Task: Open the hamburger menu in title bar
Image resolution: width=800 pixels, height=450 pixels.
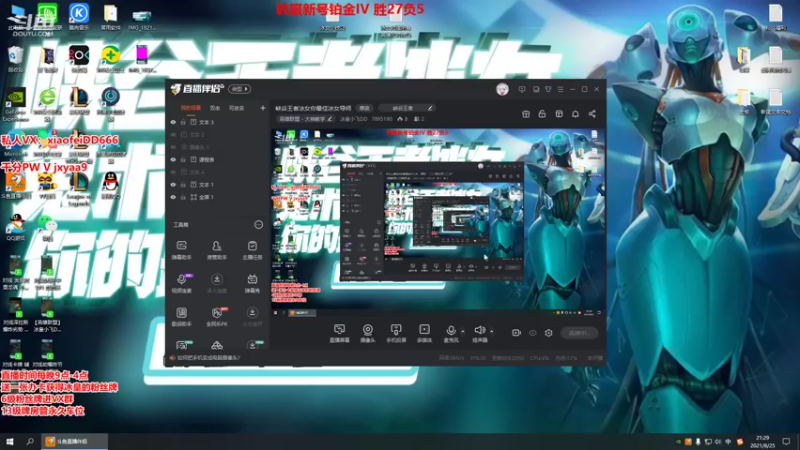Action: (x=560, y=89)
